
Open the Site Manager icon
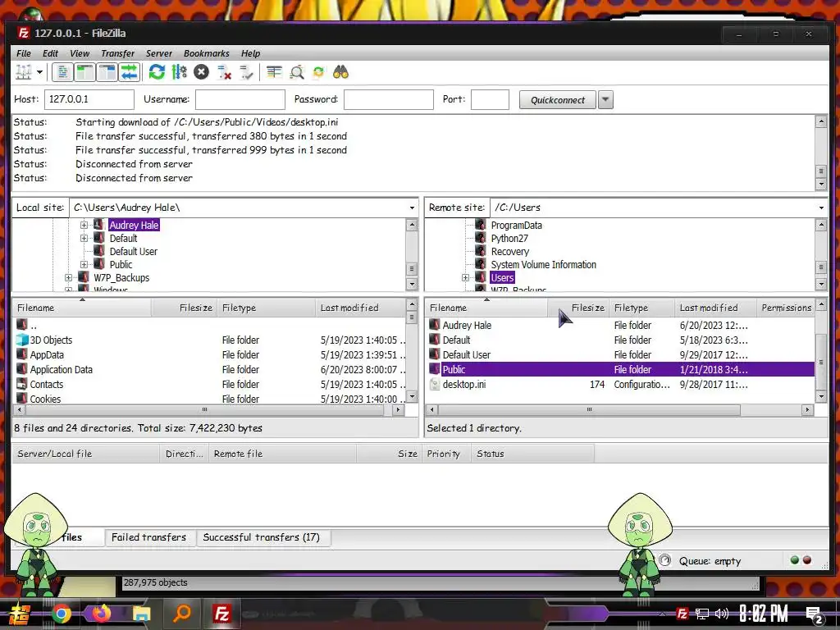click(x=24, y=72)
